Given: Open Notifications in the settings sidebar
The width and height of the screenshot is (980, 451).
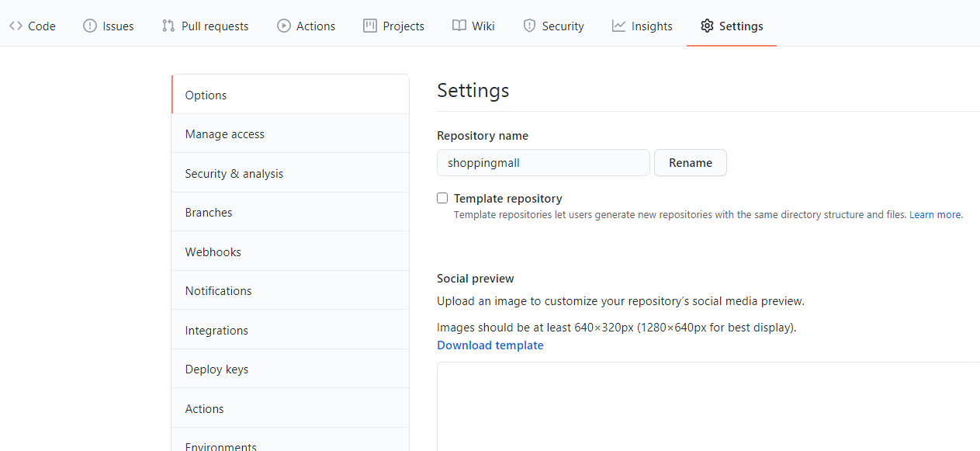Looking at the screenshot, I should pos(219,291).
